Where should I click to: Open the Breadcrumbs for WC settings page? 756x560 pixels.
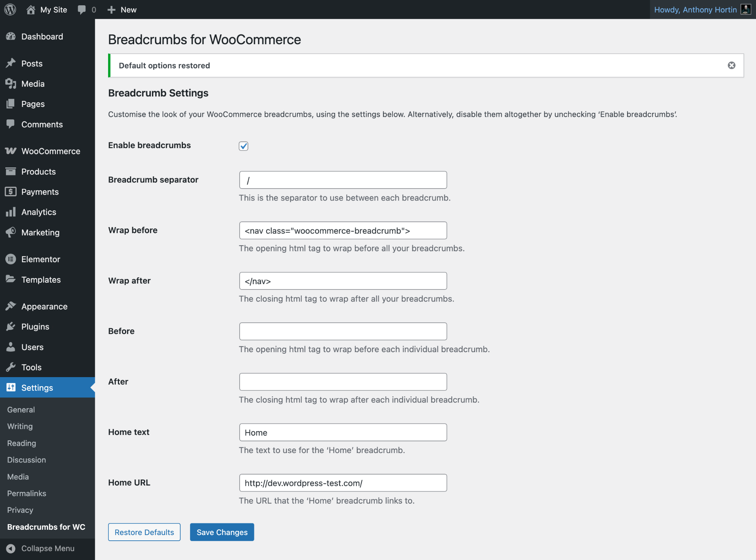coord(47,526)
